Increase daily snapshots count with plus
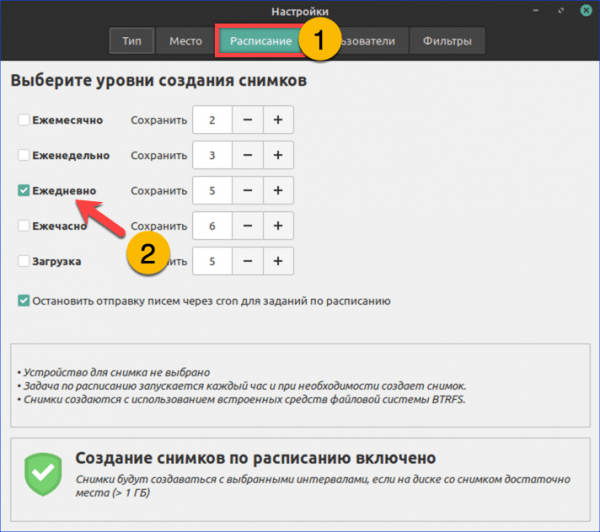This screenshot has width=600, height=532. (278, 190)
